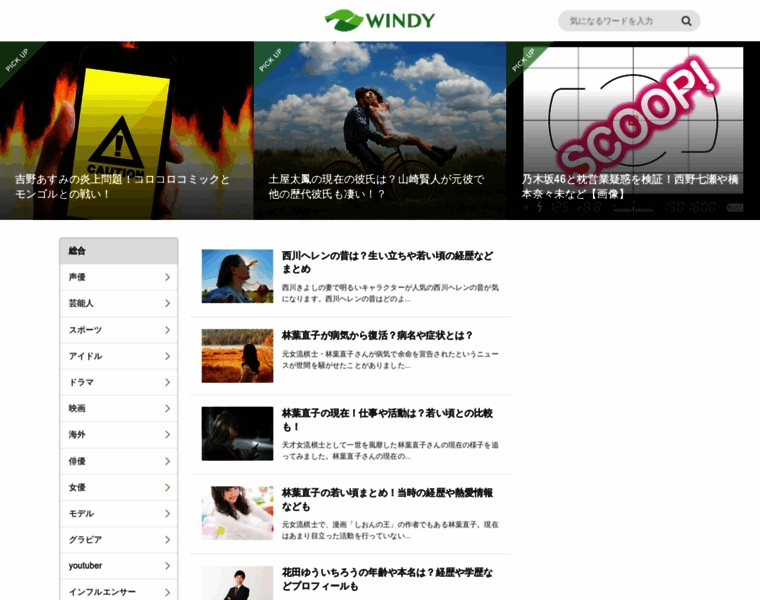Open article 林葉直子が病気から復活？

tap(377, 335)
